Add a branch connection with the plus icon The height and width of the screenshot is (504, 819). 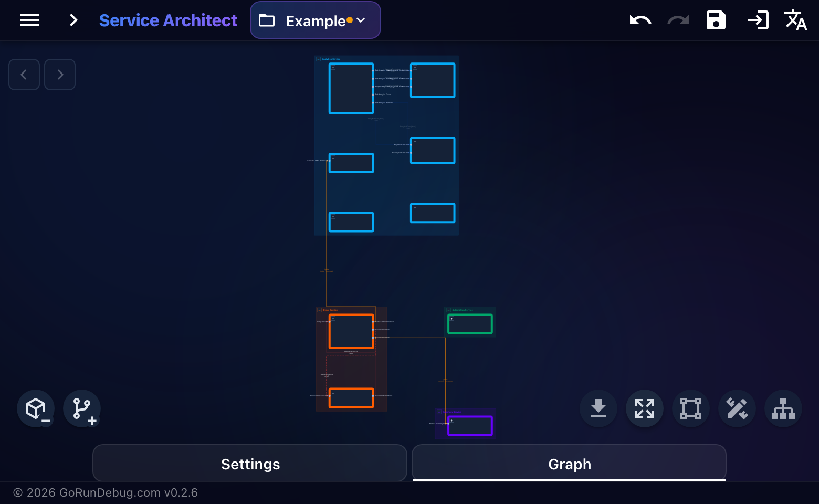point(82,408)
